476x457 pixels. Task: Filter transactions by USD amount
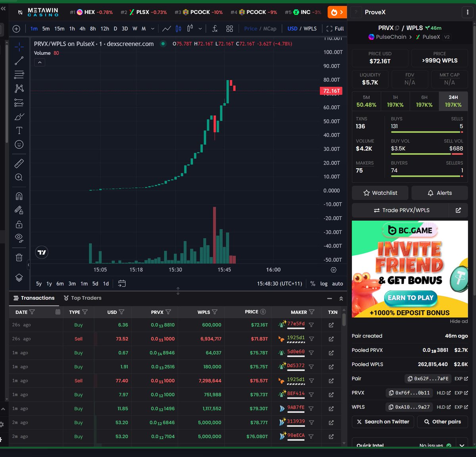click(121, 312)
